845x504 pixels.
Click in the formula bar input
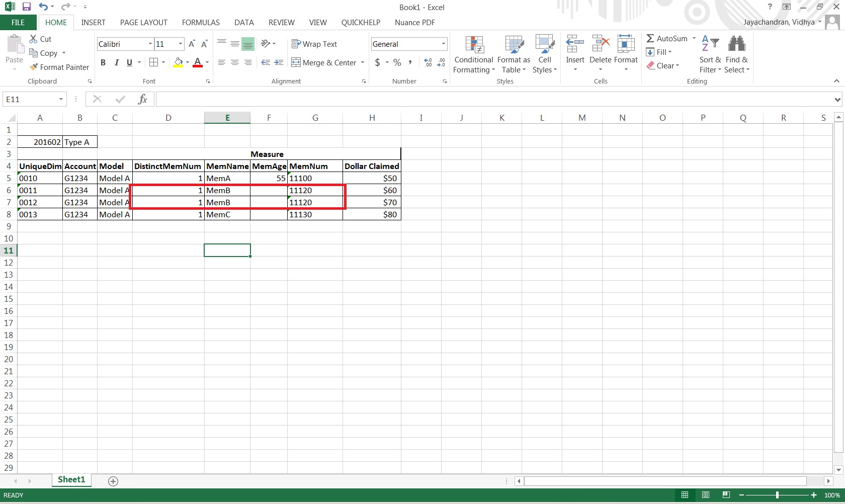(493, 99)
